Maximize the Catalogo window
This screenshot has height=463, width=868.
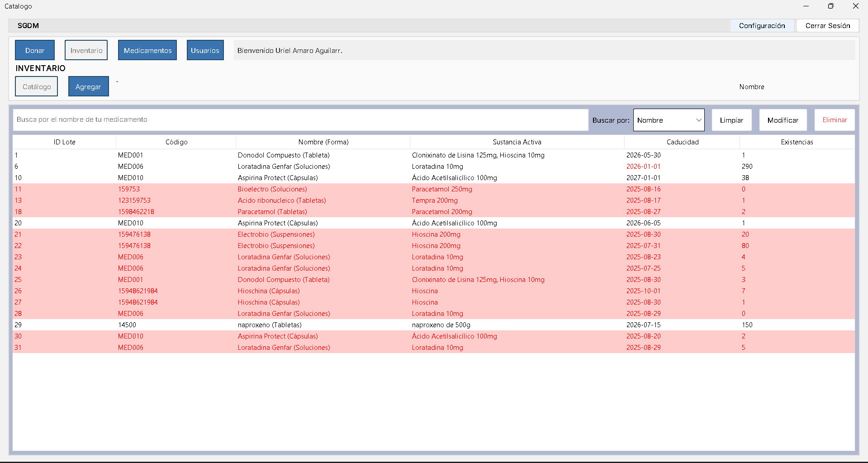[x=830, y=6]
